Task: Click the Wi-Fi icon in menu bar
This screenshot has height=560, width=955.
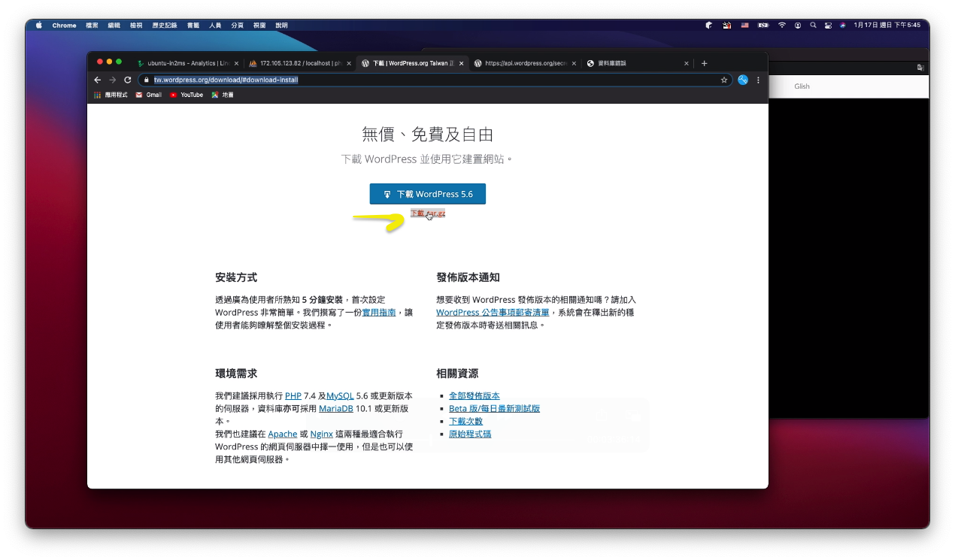Action: point(782,25)
